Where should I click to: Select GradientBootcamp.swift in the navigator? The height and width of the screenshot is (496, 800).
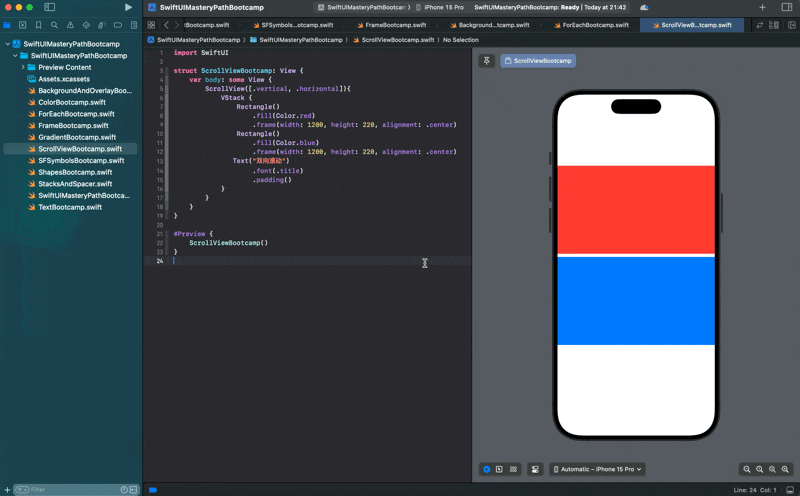point(77,137)
